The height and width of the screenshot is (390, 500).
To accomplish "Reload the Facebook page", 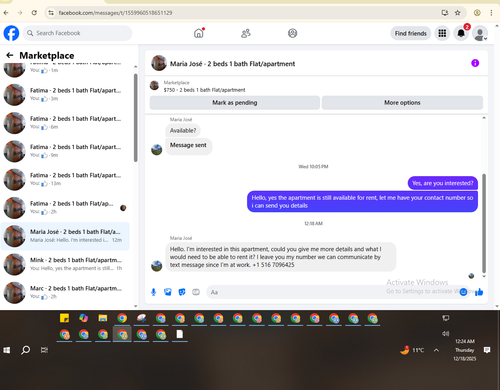I will click(x=34, y=13).
